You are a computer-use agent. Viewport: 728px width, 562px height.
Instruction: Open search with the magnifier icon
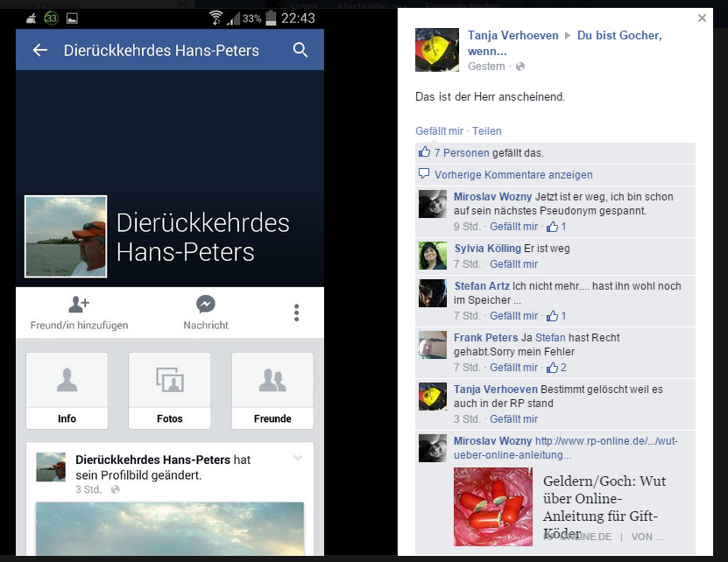(300, 50)
